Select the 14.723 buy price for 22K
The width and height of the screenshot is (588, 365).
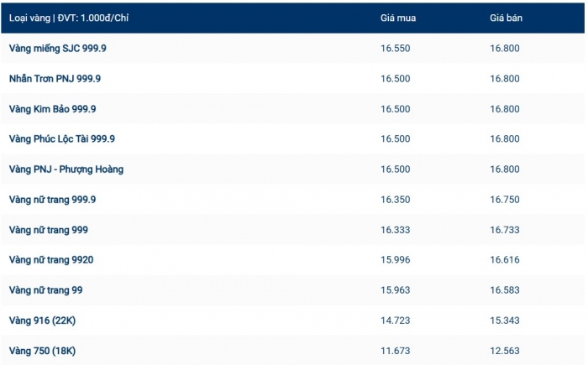click(x=395, y=321)
